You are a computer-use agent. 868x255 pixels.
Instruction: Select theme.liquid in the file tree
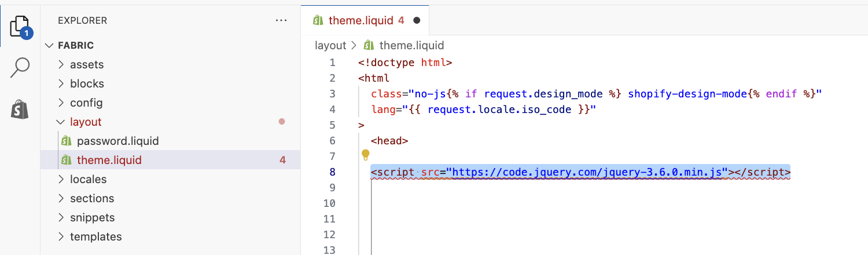pos(109,160)
